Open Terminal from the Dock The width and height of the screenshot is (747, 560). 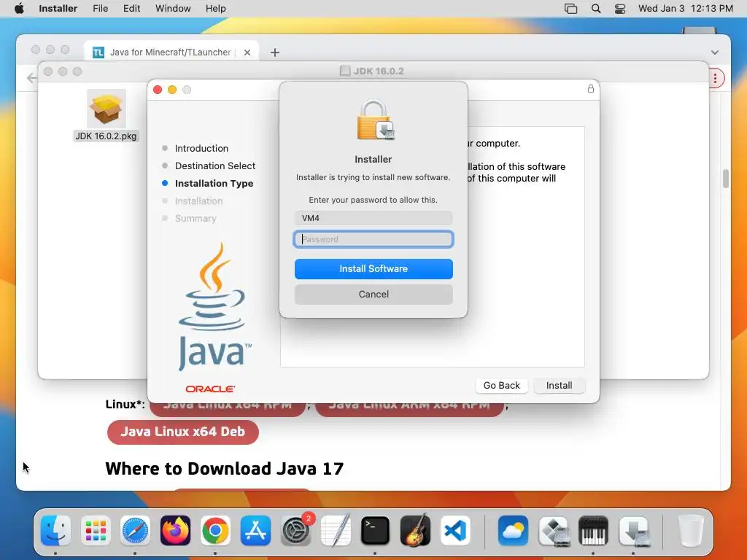(x=375, y=530)
